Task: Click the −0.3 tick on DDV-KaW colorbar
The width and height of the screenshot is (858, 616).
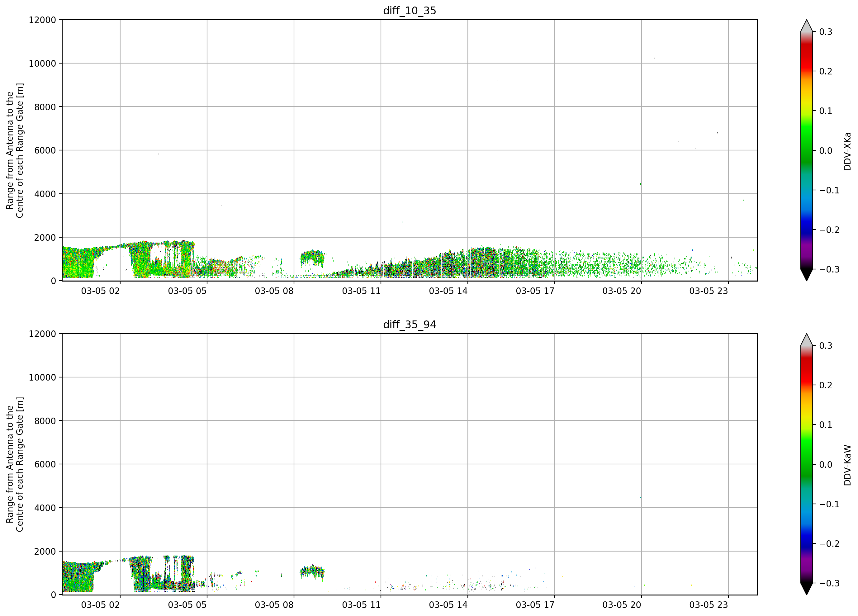Action: click(829, 584)
